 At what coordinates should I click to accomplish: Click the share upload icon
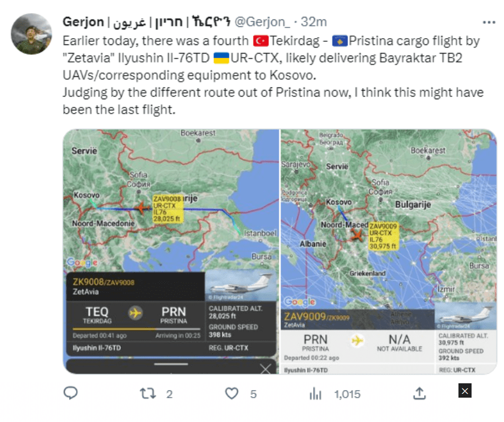point(420,393)
